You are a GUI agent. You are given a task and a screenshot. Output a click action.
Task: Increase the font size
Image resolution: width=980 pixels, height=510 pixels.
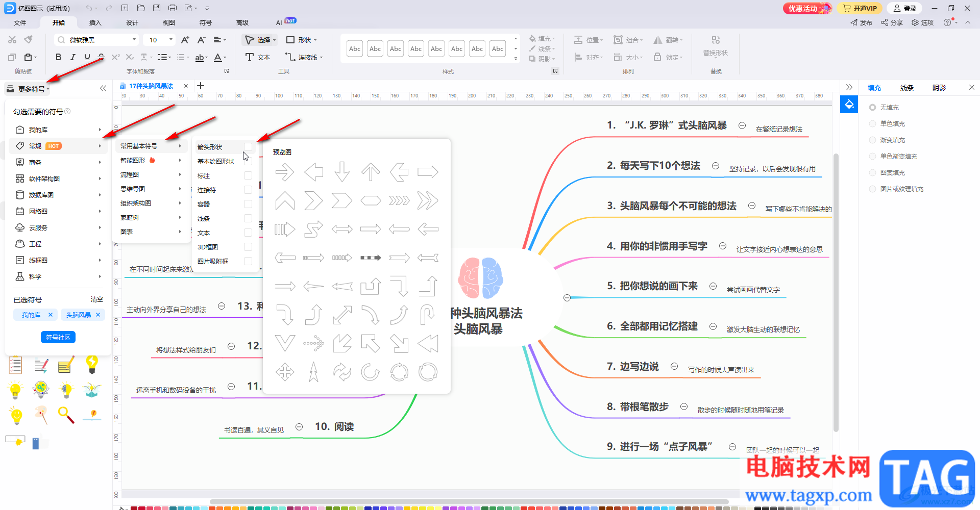[x=185, y=40]
